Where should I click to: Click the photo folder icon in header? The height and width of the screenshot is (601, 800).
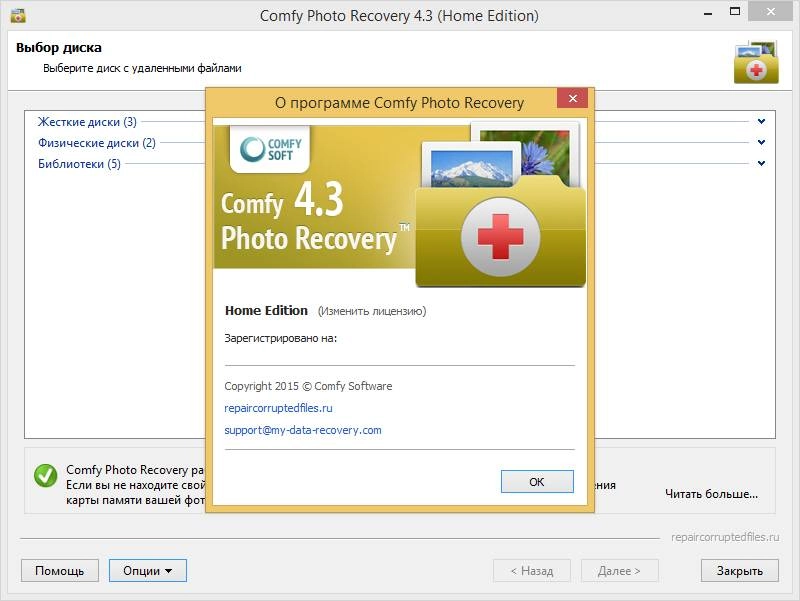756,62
